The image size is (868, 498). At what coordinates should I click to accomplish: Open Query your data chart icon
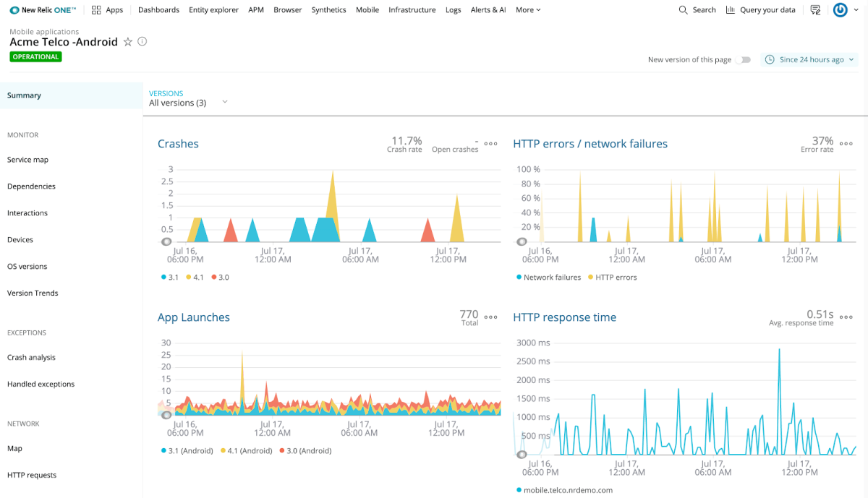tap(731, 10)
